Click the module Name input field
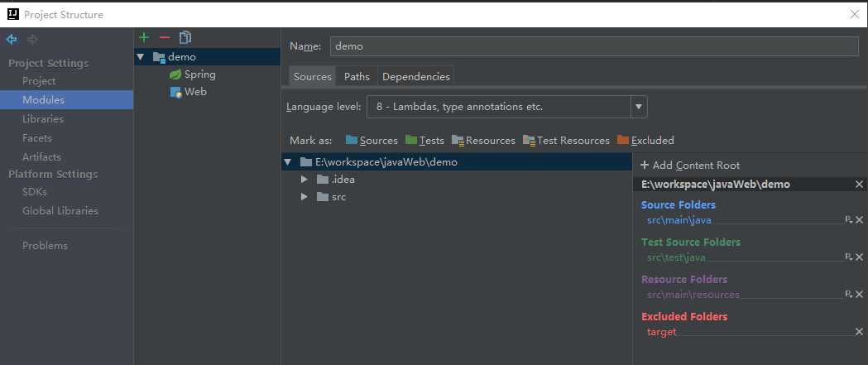This screenshot has height=365, width=868. point(594,46)
